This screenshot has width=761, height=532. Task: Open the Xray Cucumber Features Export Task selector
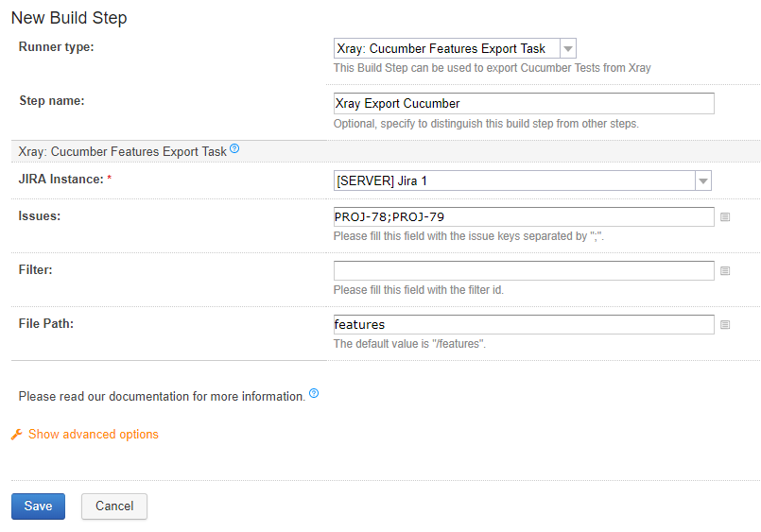pyautogui.click(x=455, y=48)
